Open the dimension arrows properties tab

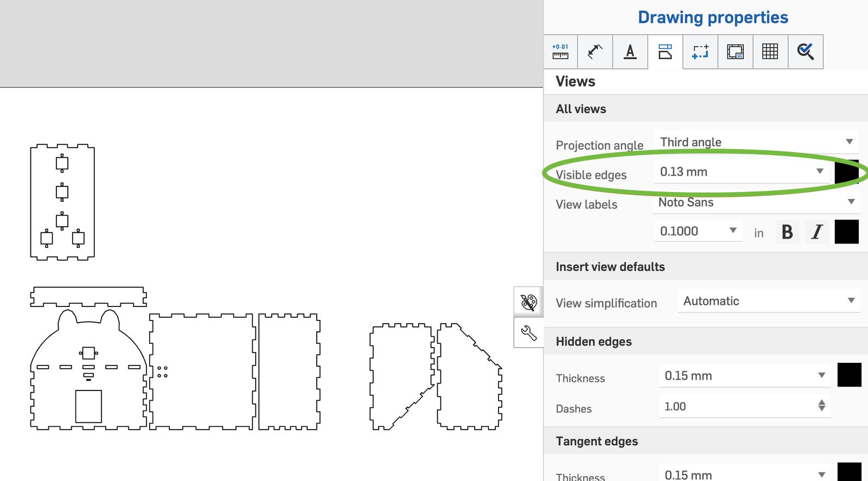coord(595,52)
